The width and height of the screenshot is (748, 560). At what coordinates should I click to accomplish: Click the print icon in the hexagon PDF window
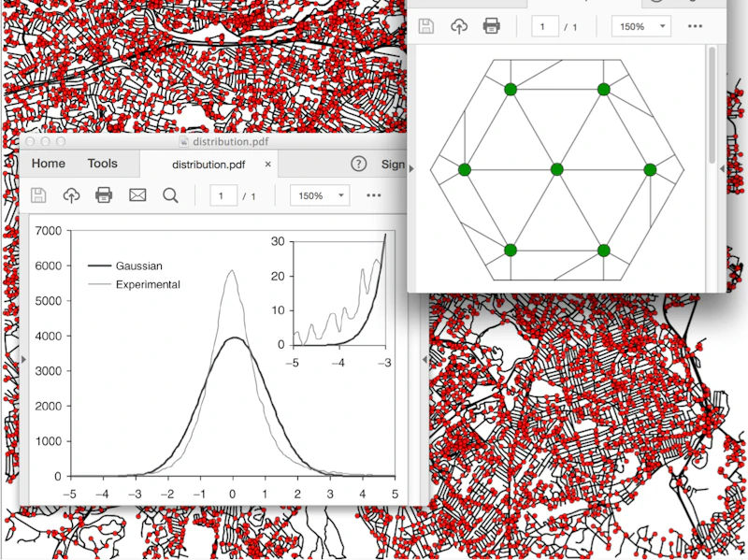tap(492, 26)
